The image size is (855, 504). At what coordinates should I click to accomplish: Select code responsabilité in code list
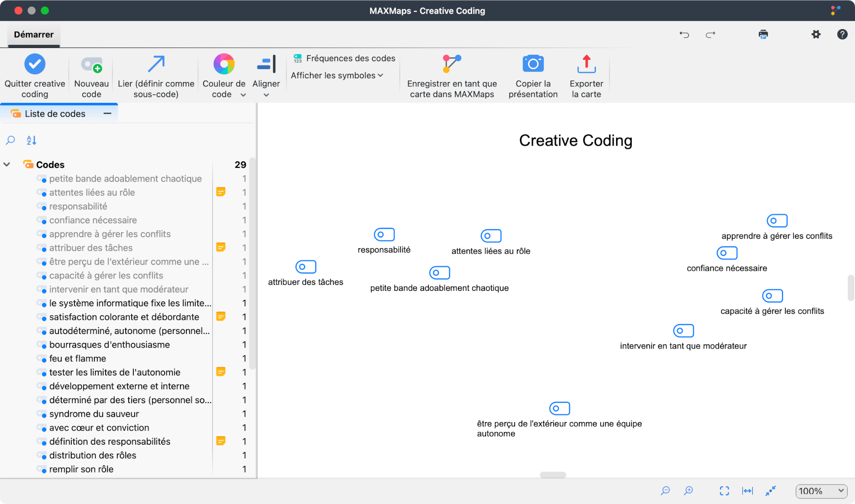(x=78, y=206)
